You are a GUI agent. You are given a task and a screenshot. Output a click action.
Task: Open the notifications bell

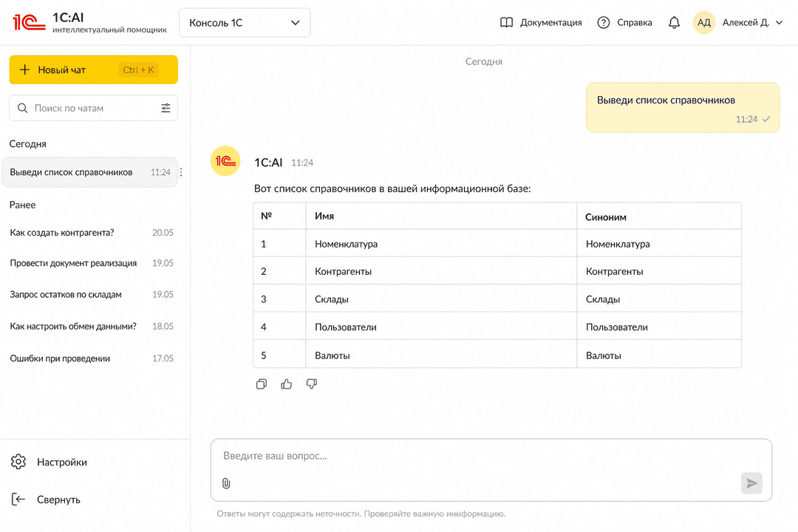tap(674, 22)
